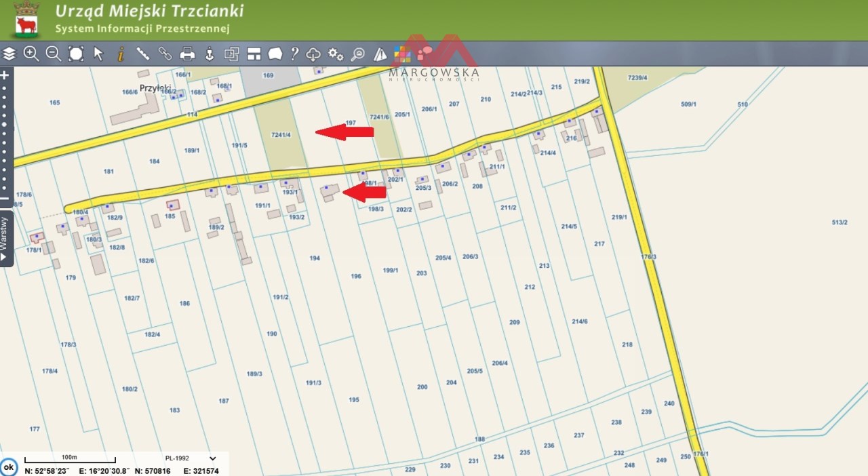Open the layers stack icon in toolbar
868x476 pixels.
9,54
